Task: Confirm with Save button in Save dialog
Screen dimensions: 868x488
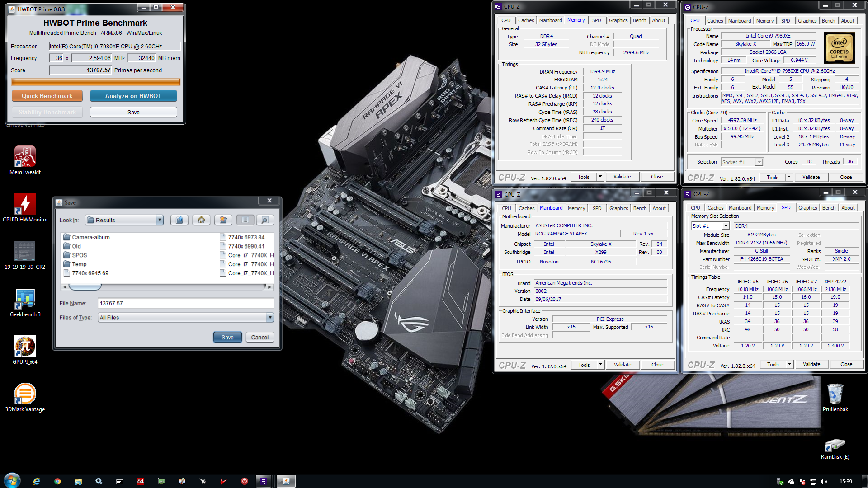Action: (x=227, y=337)
